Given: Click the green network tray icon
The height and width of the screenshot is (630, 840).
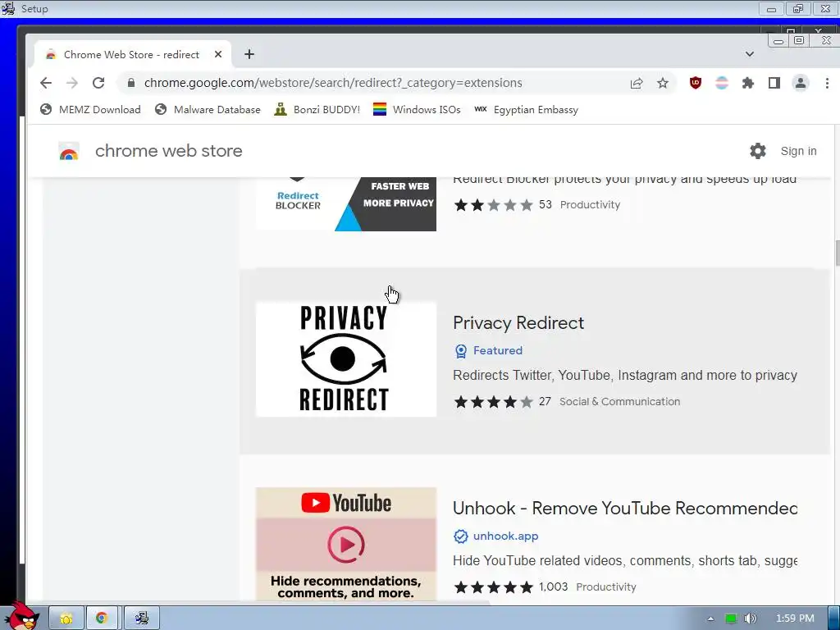Looking at the screenshot, I should click(x=730, y=619).
